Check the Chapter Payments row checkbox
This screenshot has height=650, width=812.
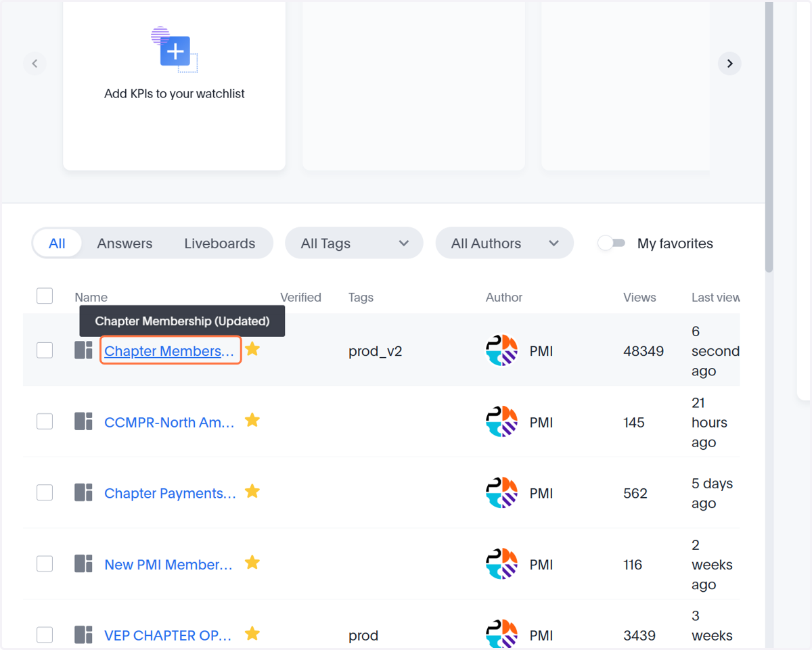tap(45, 492)
